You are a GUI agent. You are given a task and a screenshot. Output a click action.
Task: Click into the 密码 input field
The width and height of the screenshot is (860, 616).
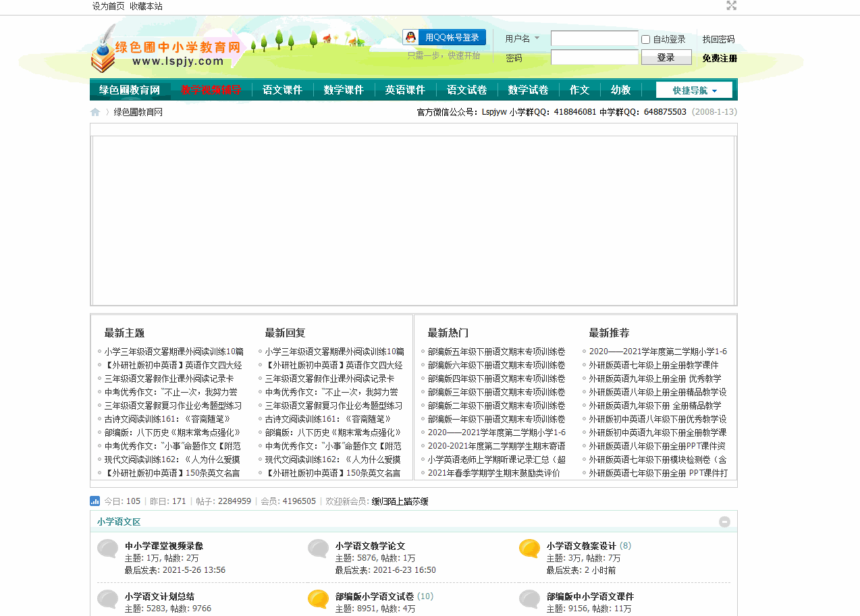tap(594, 57)
